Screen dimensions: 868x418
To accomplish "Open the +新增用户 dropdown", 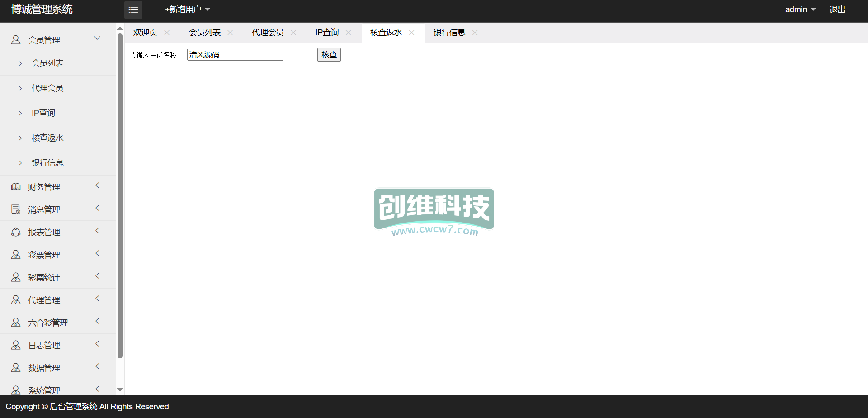I will click(188, 9).
